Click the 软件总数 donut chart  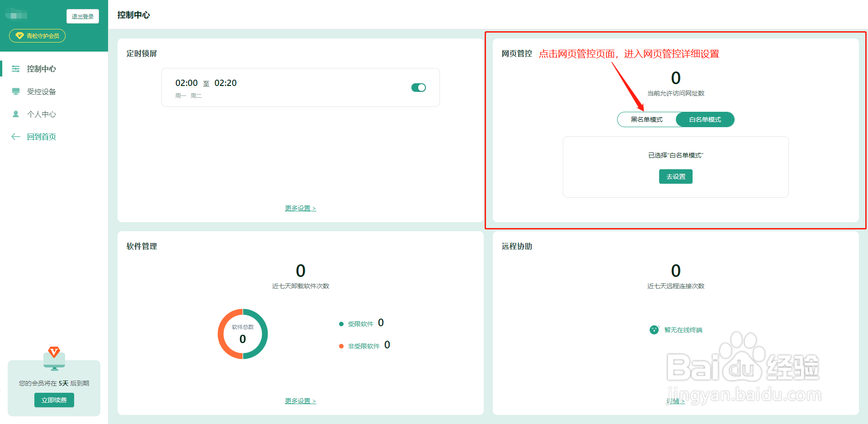point(243,334)
